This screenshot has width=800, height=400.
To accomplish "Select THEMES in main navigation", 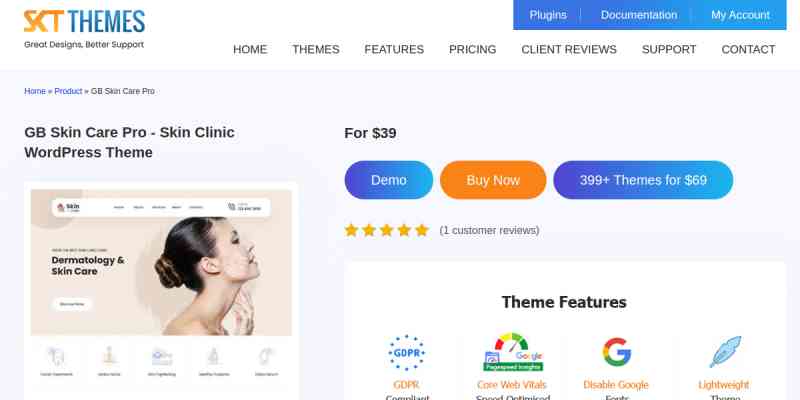I will [x=316, y=49].
